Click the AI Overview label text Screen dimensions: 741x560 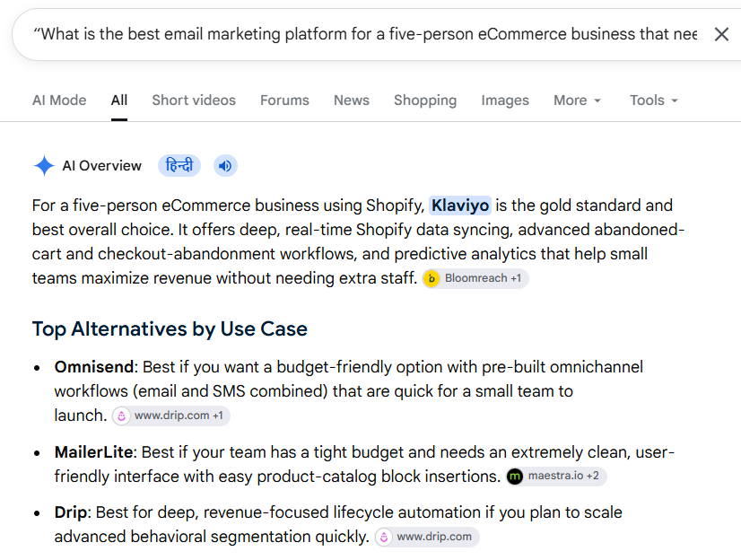pyautogui.click(x=101, y=166)
